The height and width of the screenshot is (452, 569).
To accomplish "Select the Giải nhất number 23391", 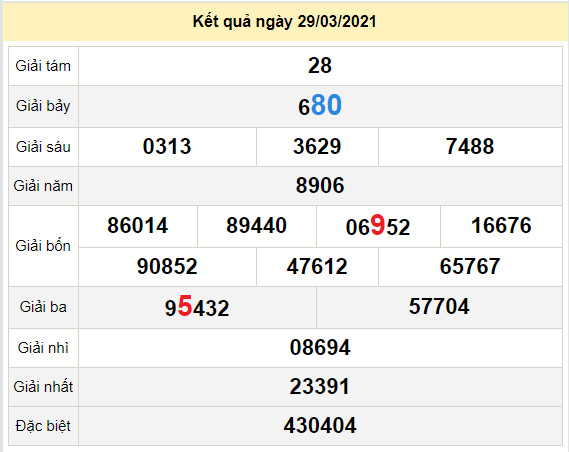I will [320, 386].
